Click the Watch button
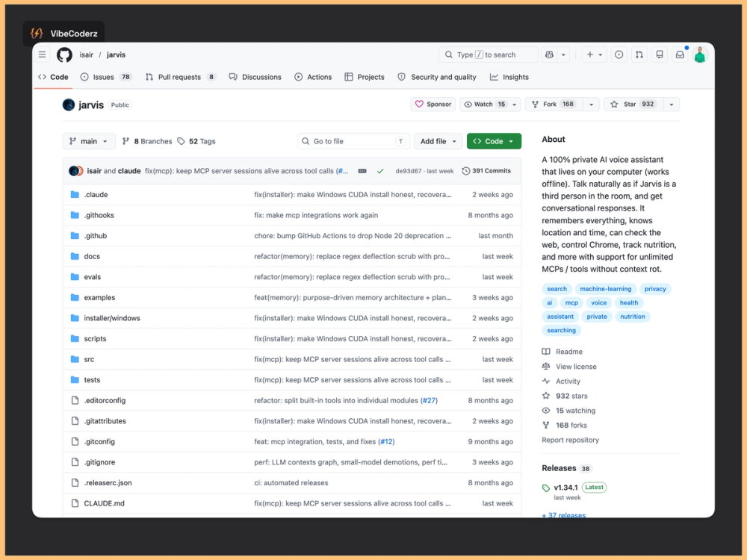The image size is (747, 560). point(486,105)
